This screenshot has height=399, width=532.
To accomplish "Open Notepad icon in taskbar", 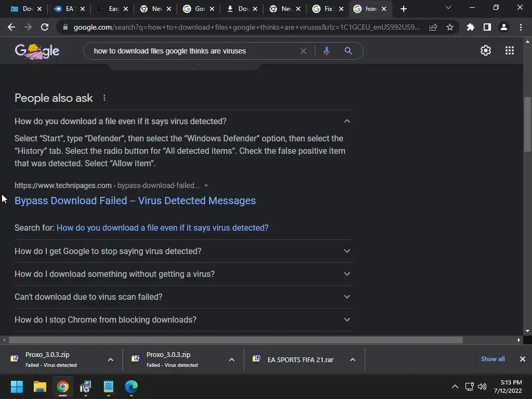I will (x=108, y=387).
